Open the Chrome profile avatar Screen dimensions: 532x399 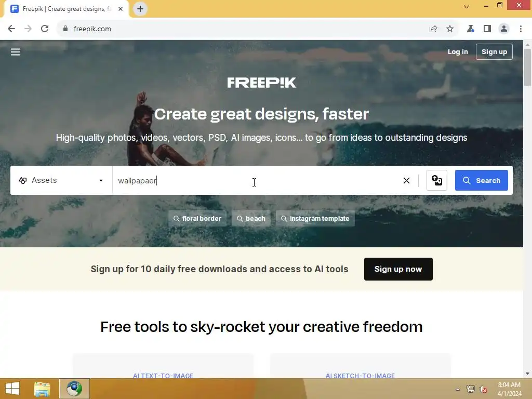point(504,29)
